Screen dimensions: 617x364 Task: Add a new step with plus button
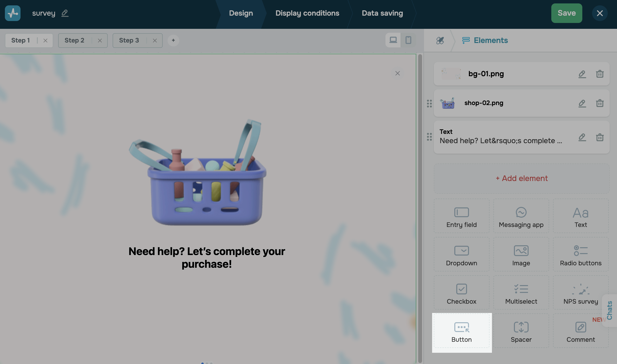click(x=173, y=41)
